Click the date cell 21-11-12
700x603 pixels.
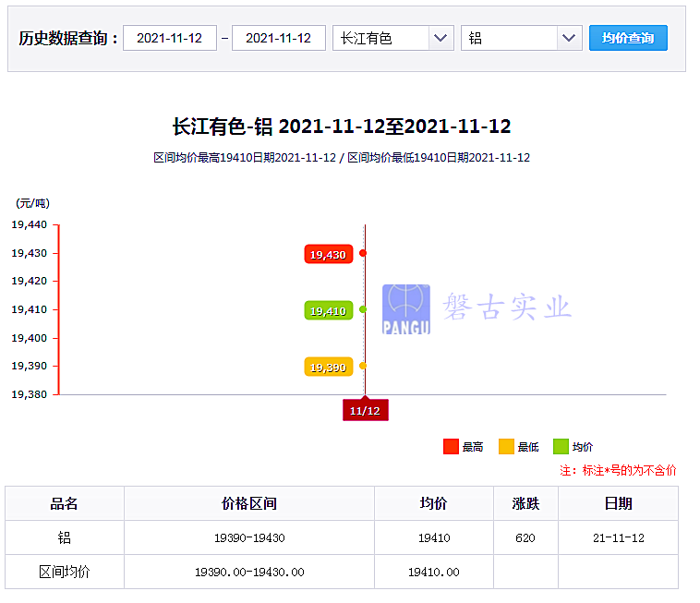(619, 537)
